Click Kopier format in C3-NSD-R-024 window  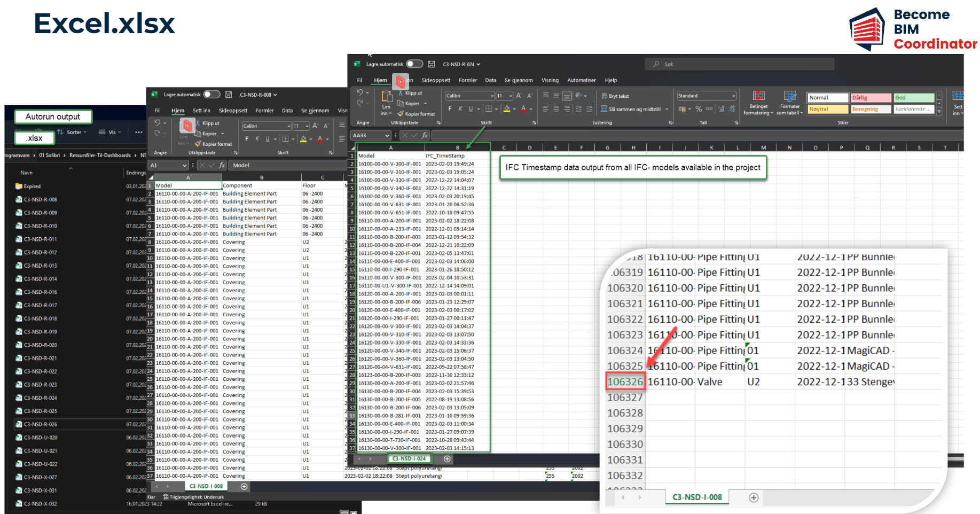416,114
